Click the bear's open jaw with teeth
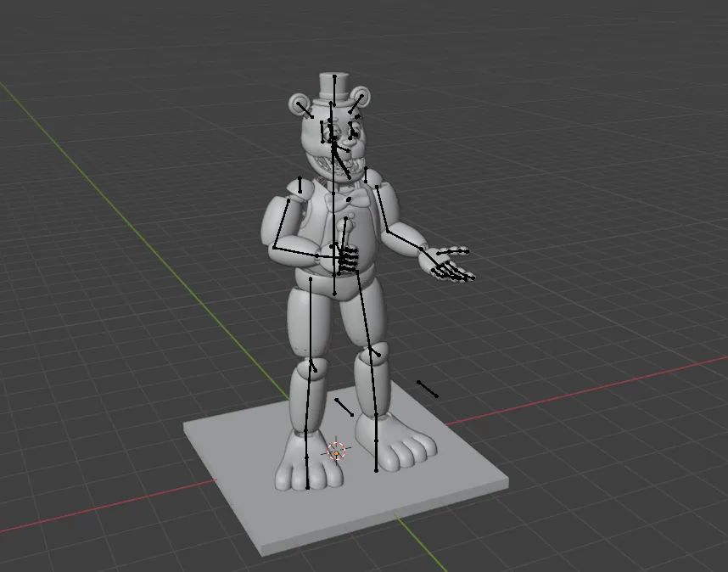The image size is (728, 572). (x=338, y=167)
